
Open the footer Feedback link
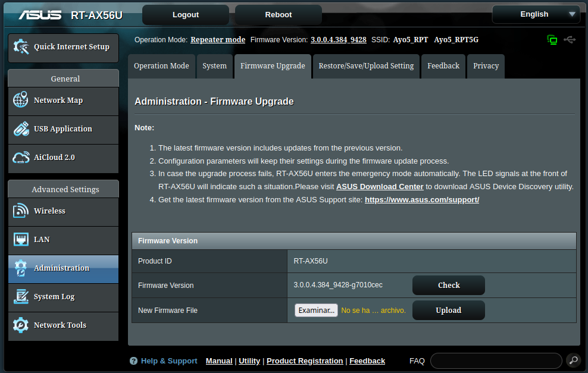pos(367,361)
